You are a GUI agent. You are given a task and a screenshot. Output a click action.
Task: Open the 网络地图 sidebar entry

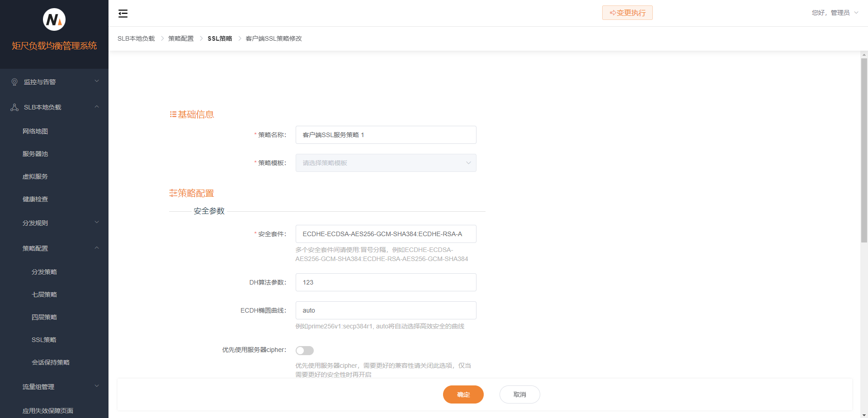point(35,131)
